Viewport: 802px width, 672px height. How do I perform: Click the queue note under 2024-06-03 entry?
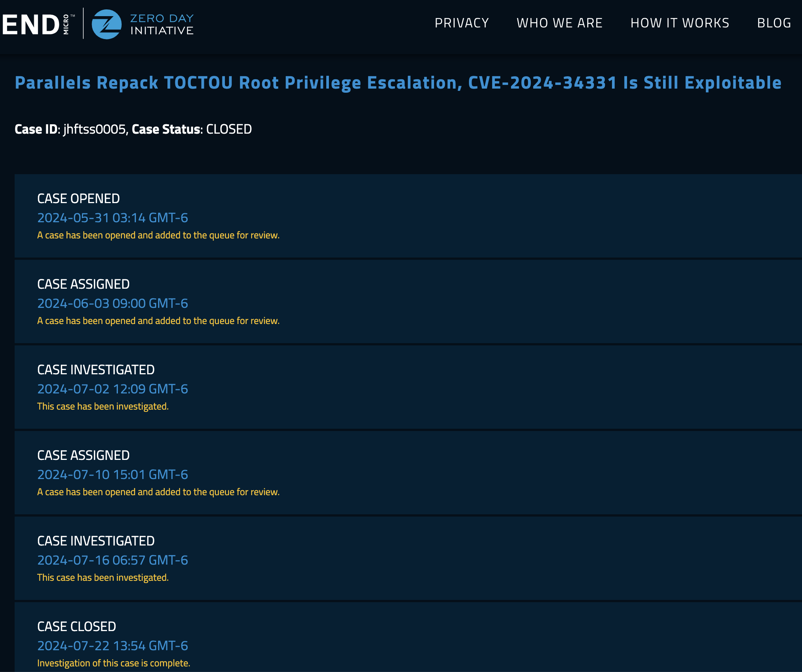[x=158, y=321]
